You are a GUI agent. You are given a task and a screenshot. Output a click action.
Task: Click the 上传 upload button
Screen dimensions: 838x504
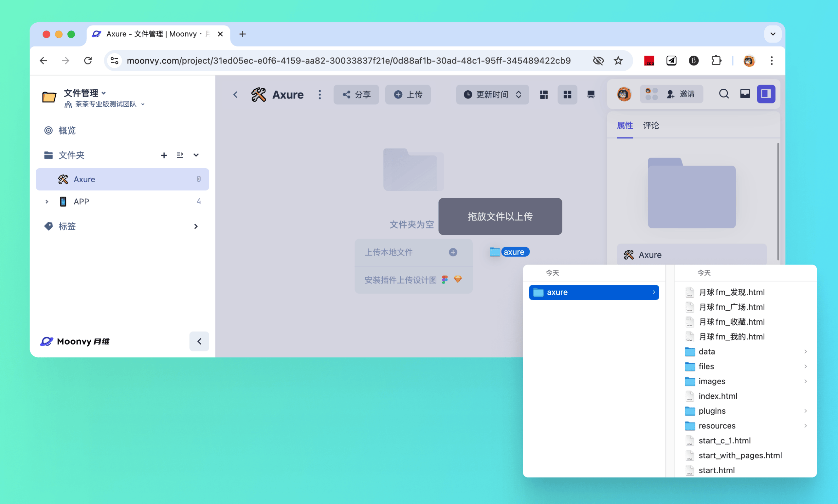[x=408, y=94]
